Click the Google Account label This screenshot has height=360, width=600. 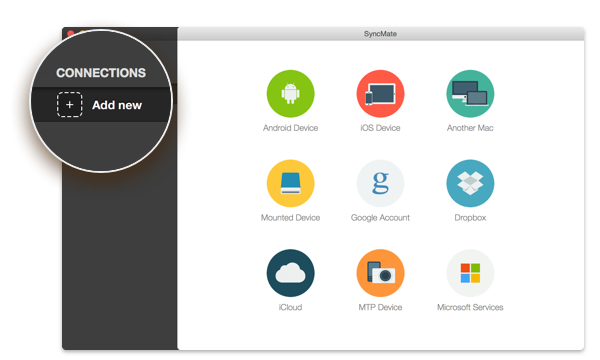tap(380, 218)
